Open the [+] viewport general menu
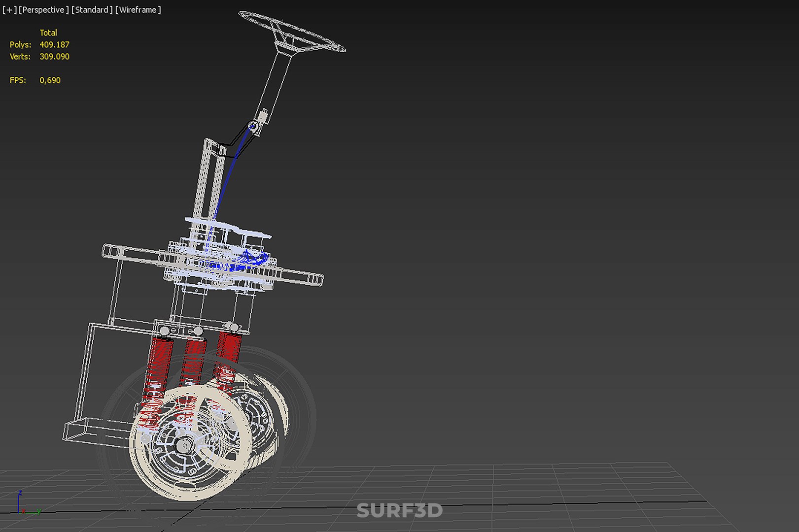The image size is (799, 532). [x=9, y=10]
